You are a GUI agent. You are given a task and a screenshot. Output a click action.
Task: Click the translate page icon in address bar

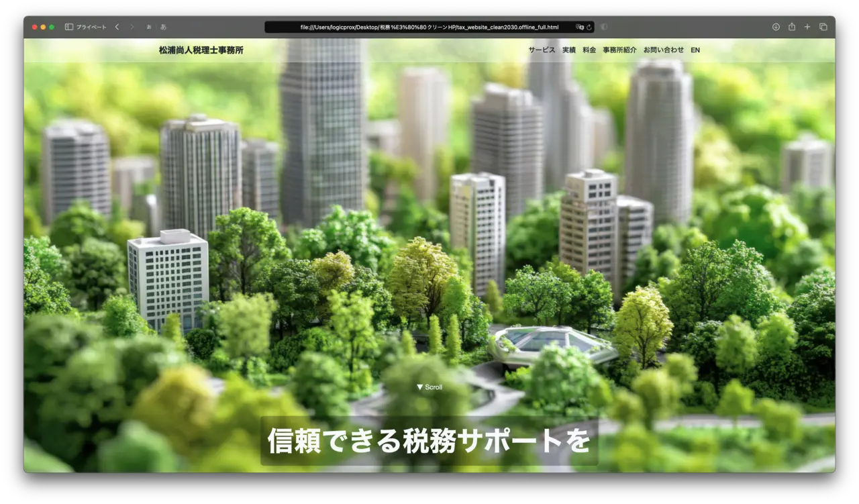[x=580, y=27]
